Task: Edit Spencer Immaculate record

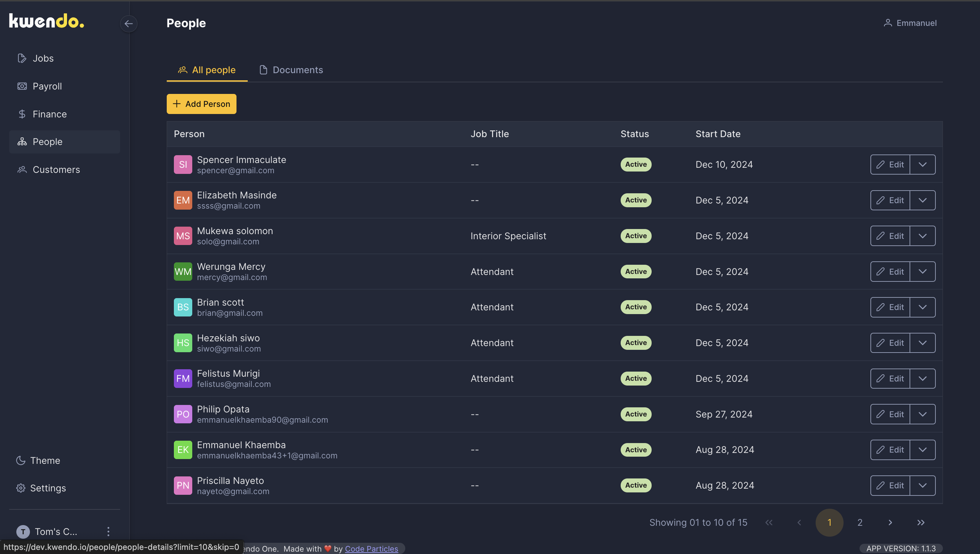Action: tap(890, 165)
